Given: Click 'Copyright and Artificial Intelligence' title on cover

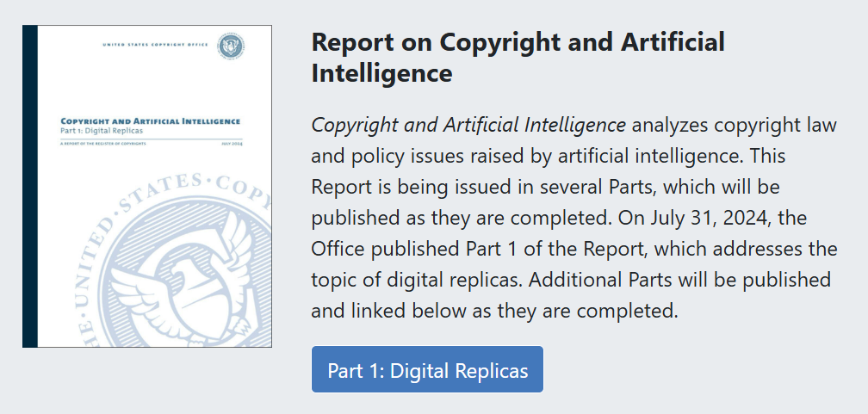Looking at the screenshot, I should click(150, 120).
